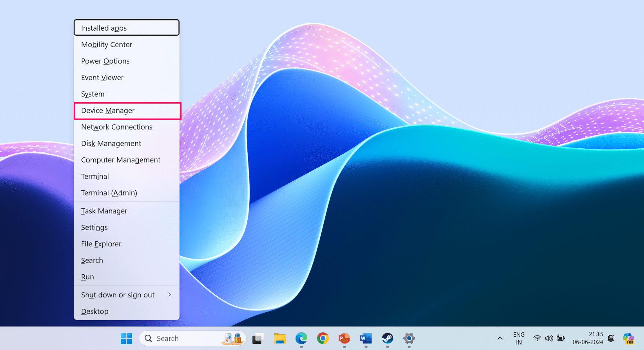644x350 pixels.
Task: Launch Microsoft Edge from taskbar
Action: (301, 338)
